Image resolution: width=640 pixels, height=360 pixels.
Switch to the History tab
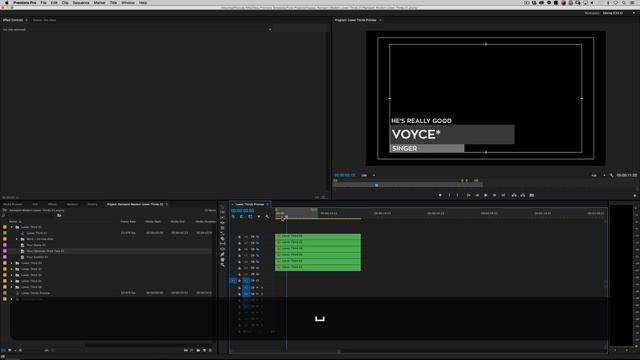(x=93, y=204)
